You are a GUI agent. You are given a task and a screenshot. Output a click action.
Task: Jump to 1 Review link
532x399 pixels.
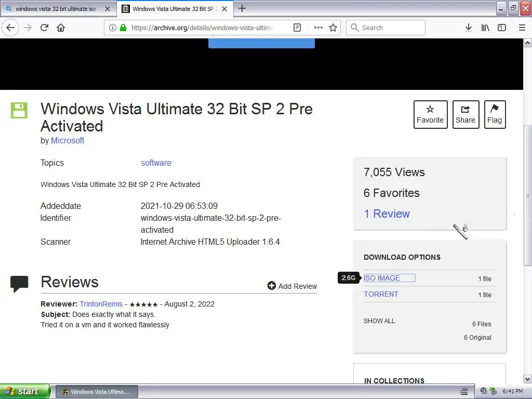(x=387, y=214)
